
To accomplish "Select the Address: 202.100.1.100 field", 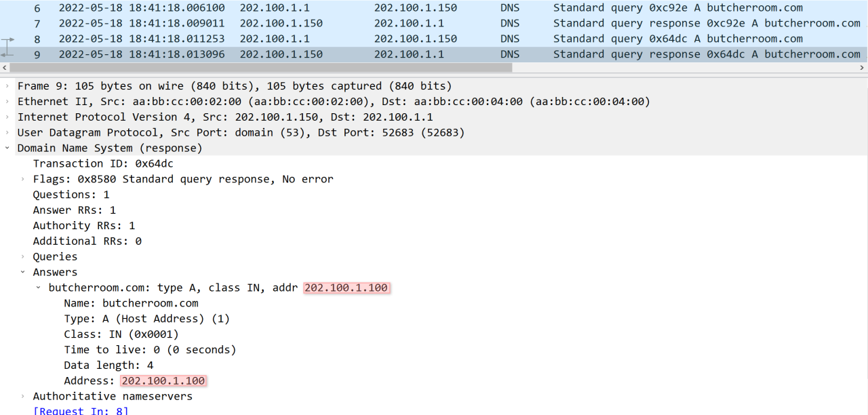I will 135,381.
